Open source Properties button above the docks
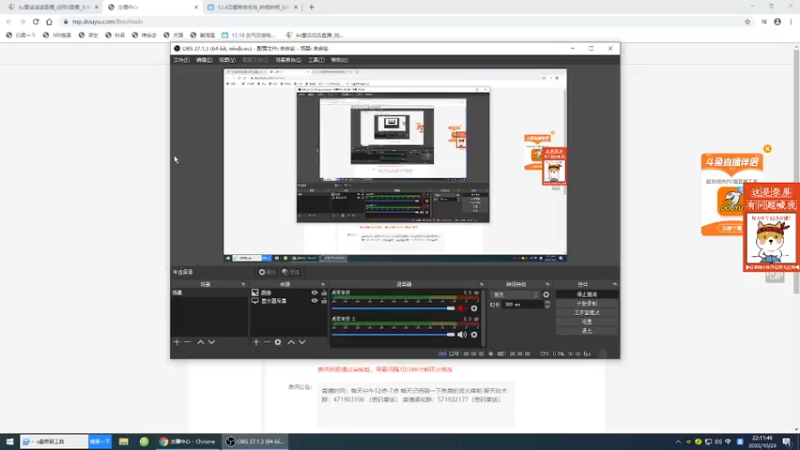This screenshot has height=450, width=800. (267, 272)
